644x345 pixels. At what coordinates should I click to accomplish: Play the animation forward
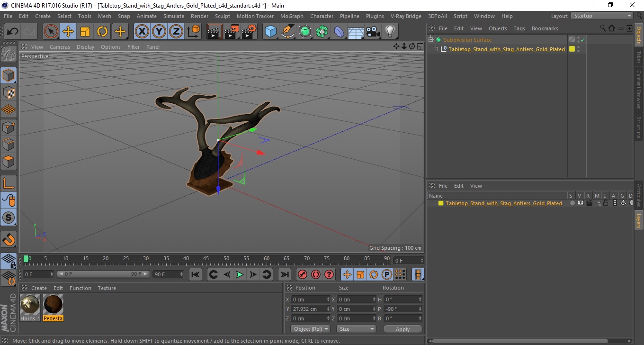point(240,274)
